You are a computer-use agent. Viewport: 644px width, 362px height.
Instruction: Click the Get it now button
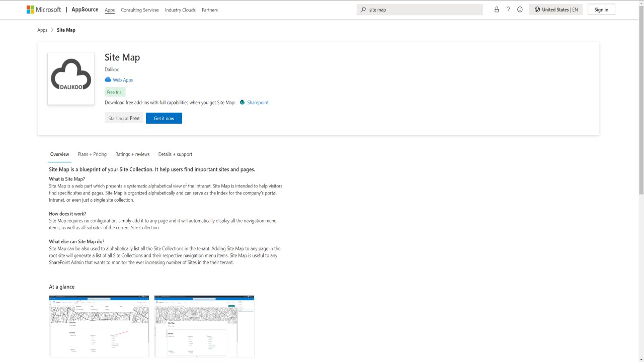click(x=164, y=118)
